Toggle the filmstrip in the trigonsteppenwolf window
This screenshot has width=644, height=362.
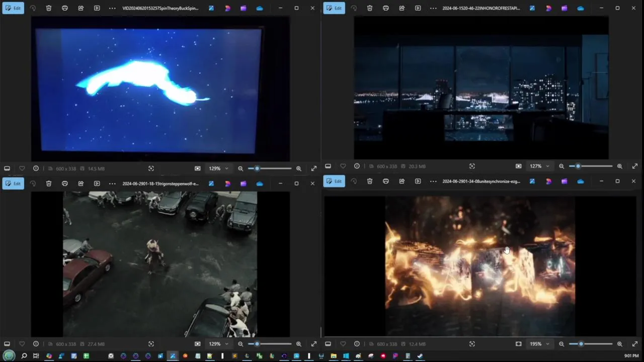coord(7,344)
